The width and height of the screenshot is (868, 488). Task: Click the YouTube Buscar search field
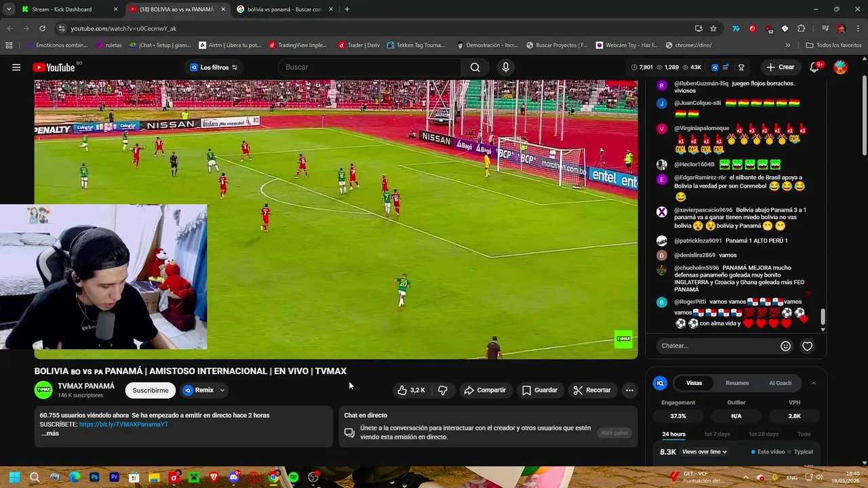tap(370, 67)
